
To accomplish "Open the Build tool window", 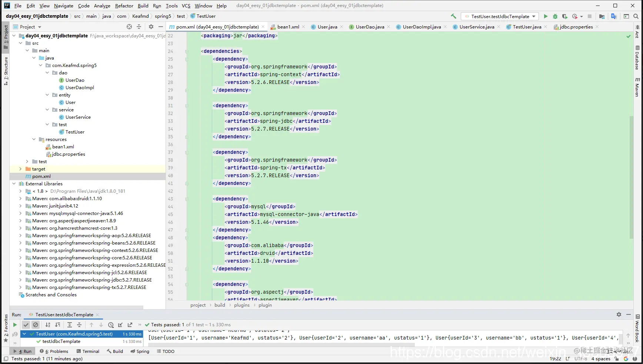I will 115,351.
